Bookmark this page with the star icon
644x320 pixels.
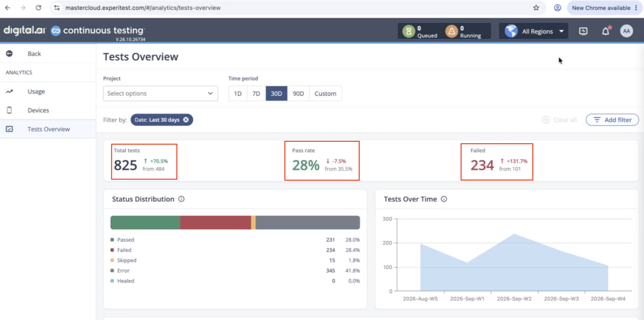536,8
